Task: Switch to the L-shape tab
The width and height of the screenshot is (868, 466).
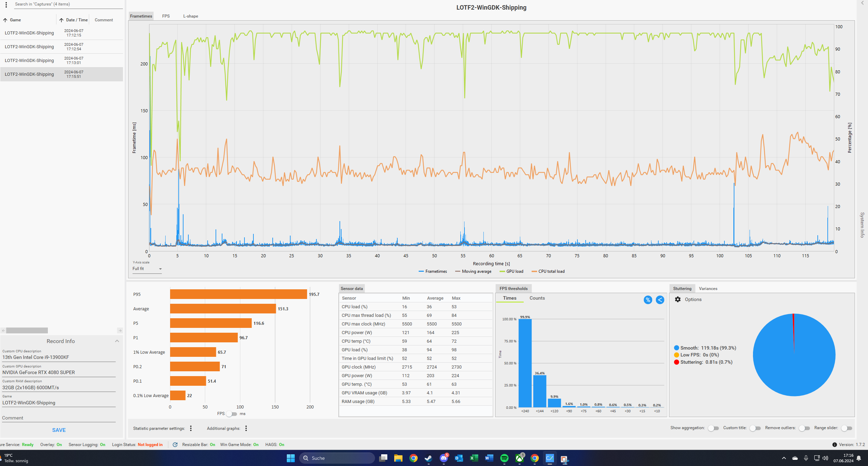Action: click(x=190, y=16)
